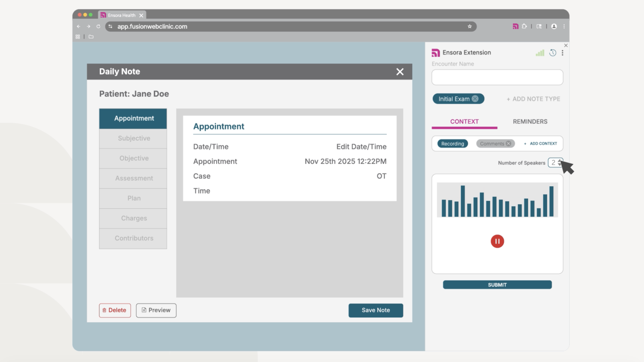Click the tab search icon in browser toolbar
The width and height of the screenshot is (644, 362).
click(x=539, y=26)
